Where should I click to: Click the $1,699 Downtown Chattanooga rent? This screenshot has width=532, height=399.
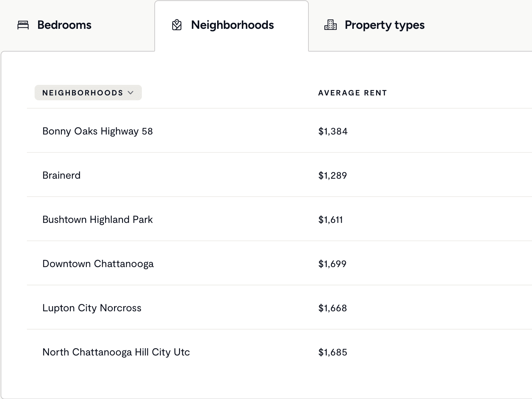(x=332, y=264)
